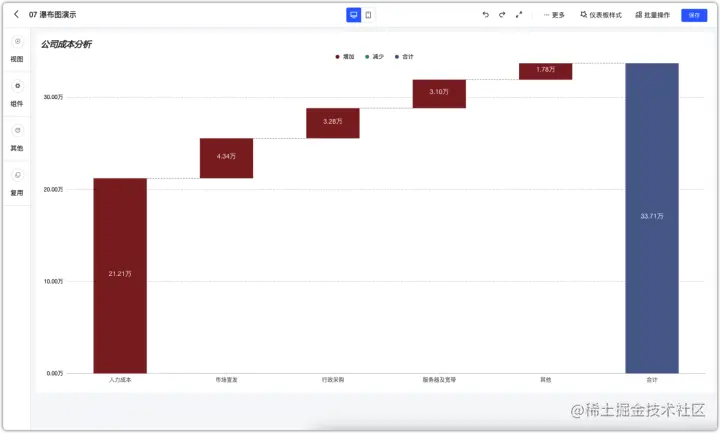Select the 人力成本 21.21万 bar
Screen dimensions: 720x433
[120, 276]
